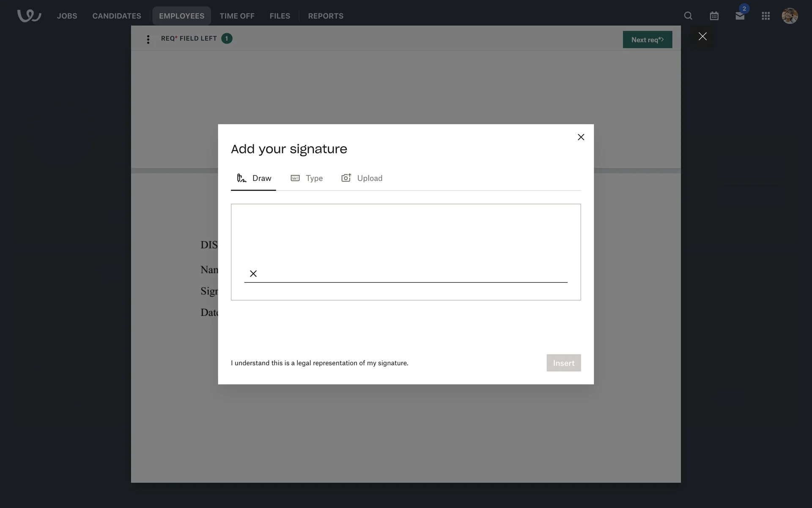Clear signature with the X mark

(253, 273)
